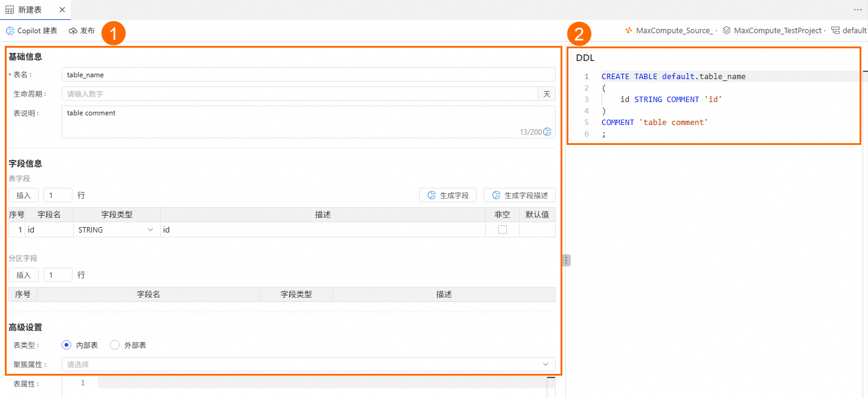The height and width of the screenshot is (398, 868).
Task: Click the 生成字段 button
Action: pos(448,196)
